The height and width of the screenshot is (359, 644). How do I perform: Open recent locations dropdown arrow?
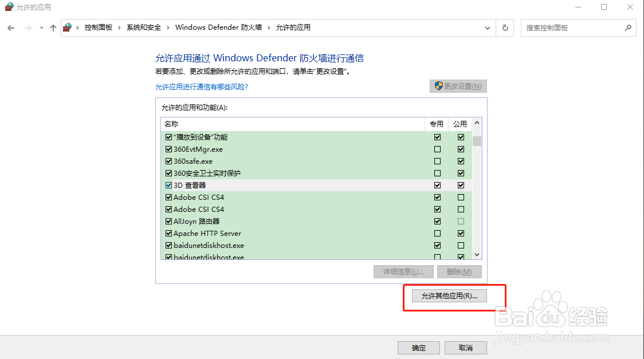click(x=41, y=28)
